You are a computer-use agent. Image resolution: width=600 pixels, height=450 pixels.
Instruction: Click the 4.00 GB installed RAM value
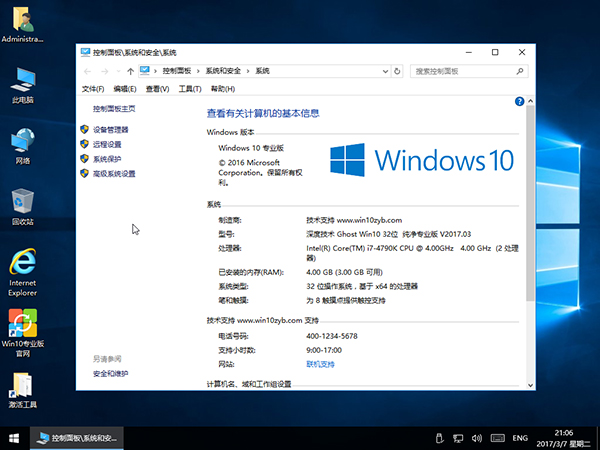coord(344,272)
